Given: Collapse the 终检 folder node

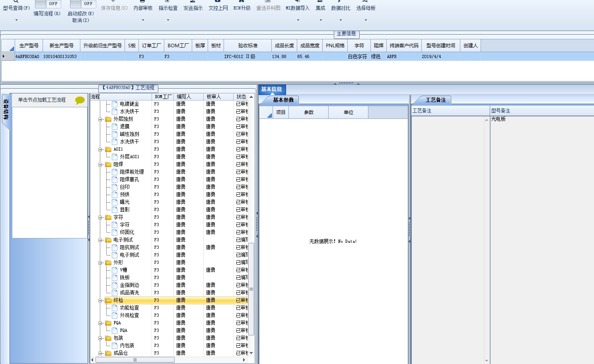Looking at the screenshot, I should click(101, 300).
